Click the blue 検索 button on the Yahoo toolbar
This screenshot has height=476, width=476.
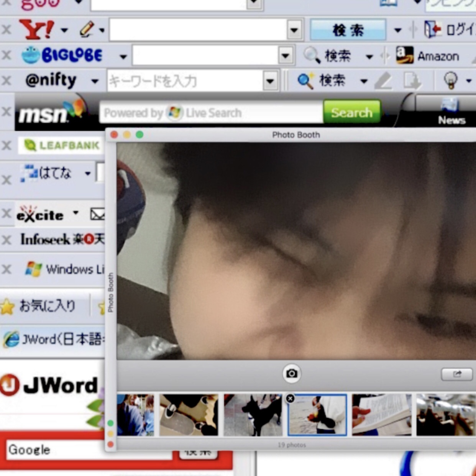(348, 30)
